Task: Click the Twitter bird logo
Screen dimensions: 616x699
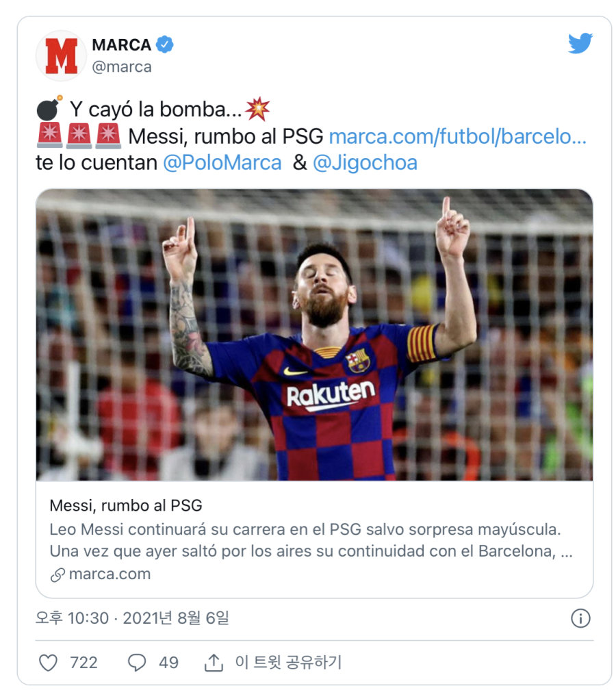Action: [x=580, y=44]
